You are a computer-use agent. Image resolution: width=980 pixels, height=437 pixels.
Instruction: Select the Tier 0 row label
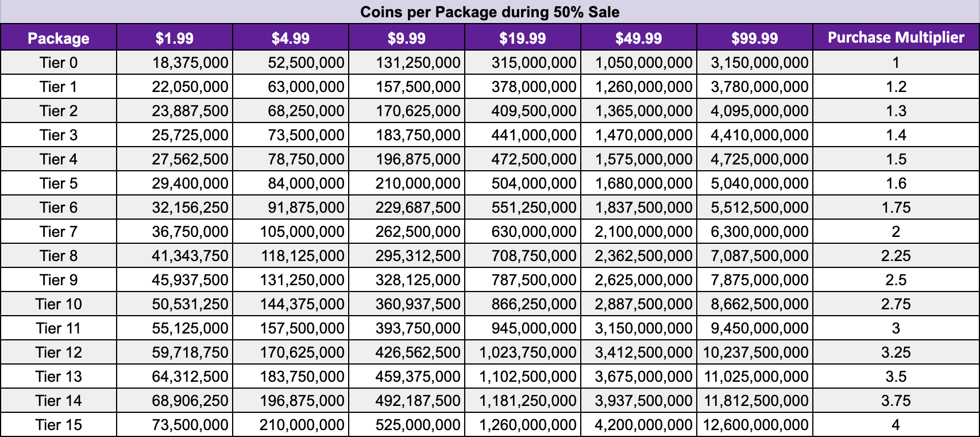[x=59, y=63]
